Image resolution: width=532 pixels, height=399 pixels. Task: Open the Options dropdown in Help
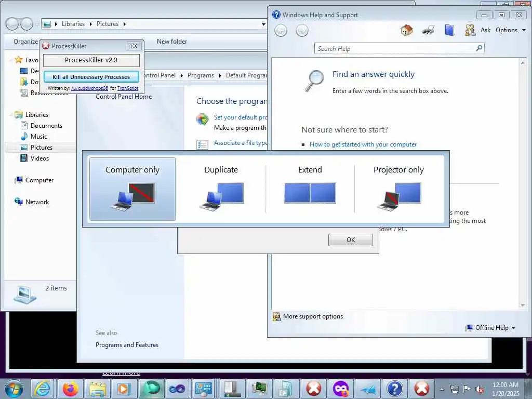(x=511, y=30)
